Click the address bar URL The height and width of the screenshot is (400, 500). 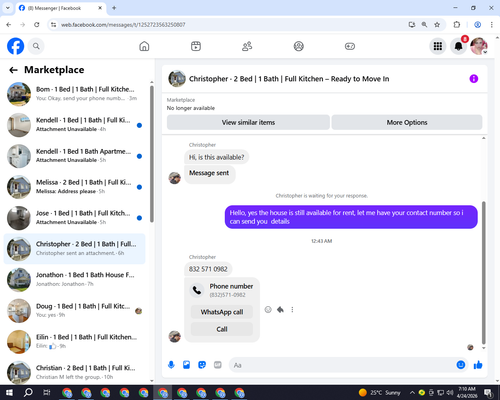(x=123, y=25)
